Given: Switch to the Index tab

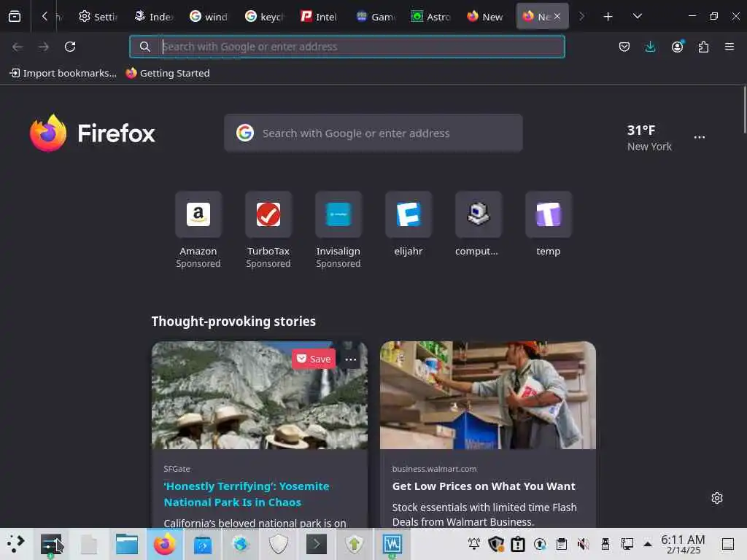Looking at the screenshot, I should click(x=153, y=17).
